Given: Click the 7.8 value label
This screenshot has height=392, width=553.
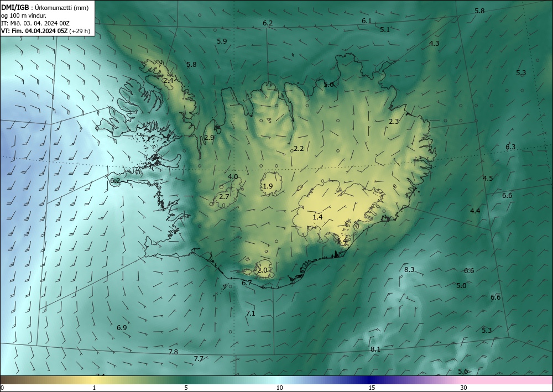Looking at the screenshot, I should [x=173, y=352].
